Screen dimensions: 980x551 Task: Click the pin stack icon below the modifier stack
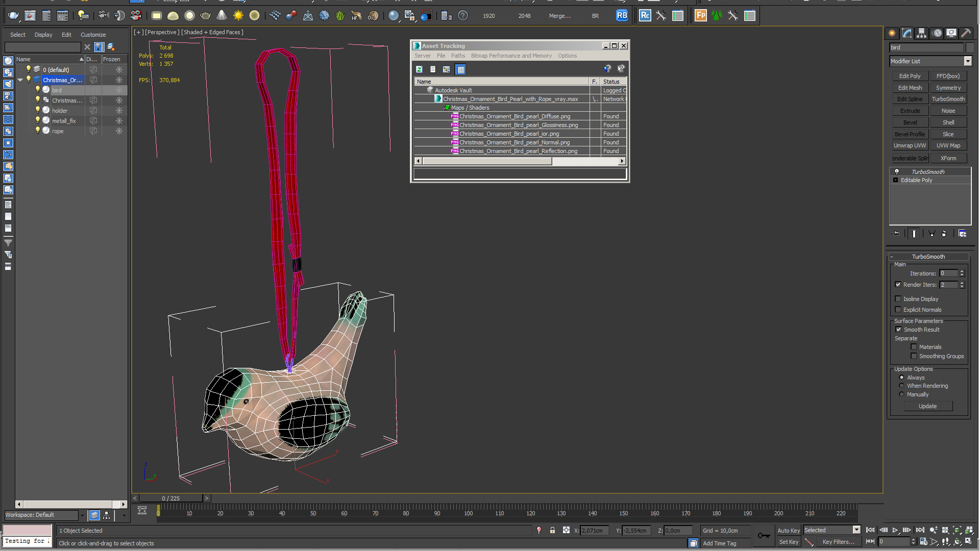pyautogui.click(x=896, y=234)
